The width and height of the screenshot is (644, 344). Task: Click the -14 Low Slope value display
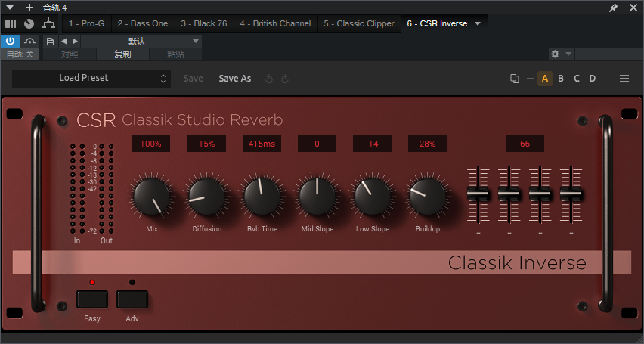pyautogui.click(x=372, y=144)
